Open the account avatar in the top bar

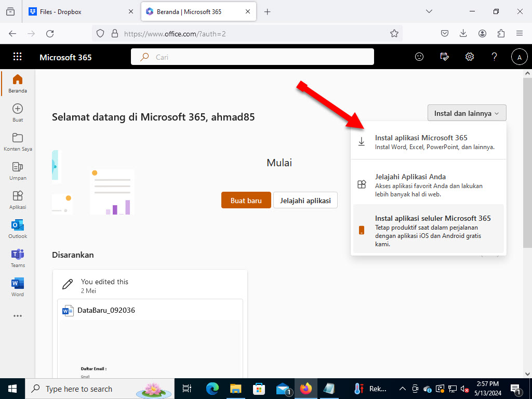[520, 57]
